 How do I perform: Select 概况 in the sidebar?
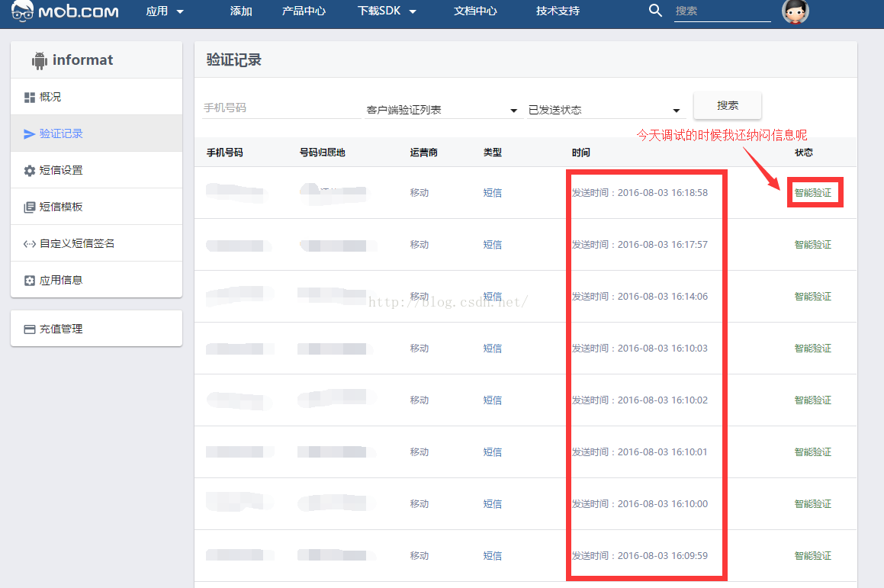(x=96, y=97)
